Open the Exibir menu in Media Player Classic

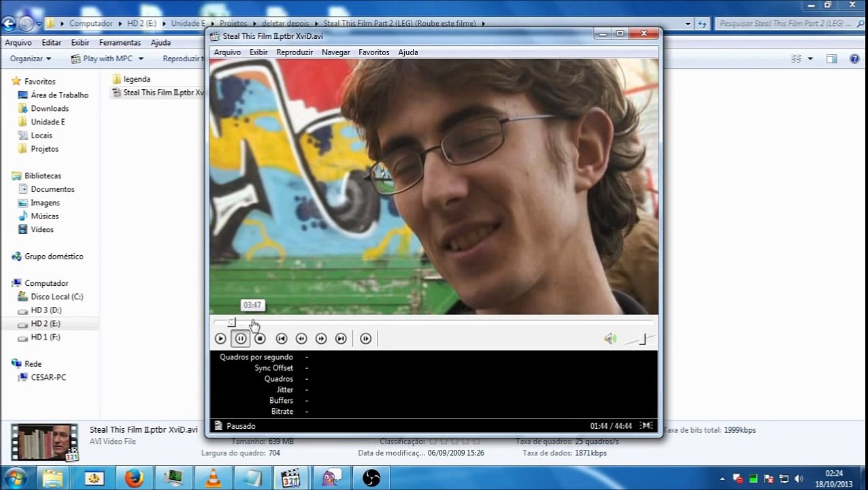coord(258,52)
